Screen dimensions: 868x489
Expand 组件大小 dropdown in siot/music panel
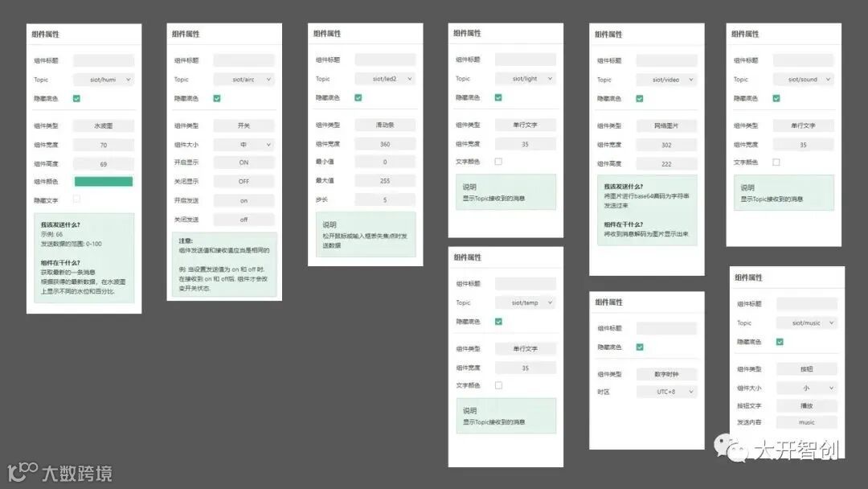click(807, 388)
